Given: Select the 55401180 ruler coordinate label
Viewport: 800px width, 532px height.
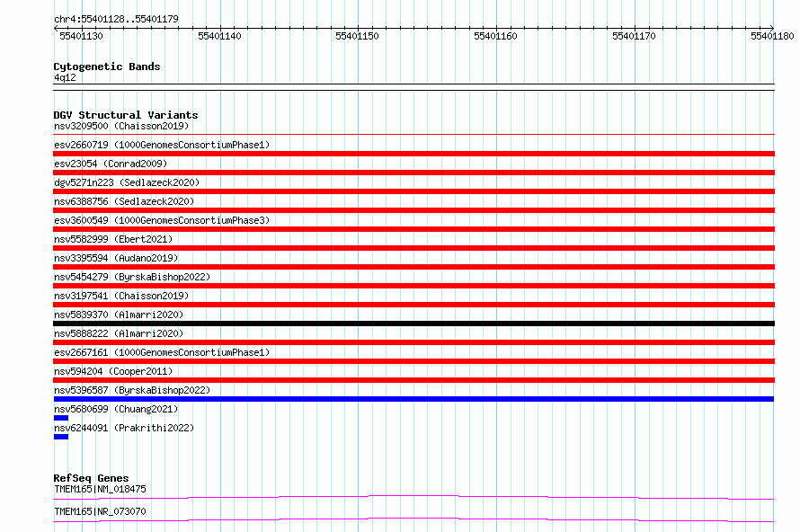Looking at the screenshot, I should tap(772, 36).
